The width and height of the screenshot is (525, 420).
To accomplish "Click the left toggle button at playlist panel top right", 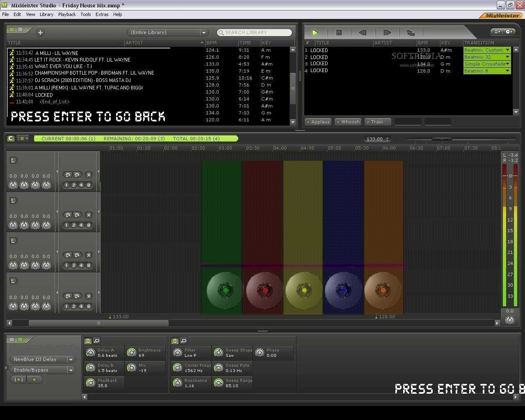I will [x=497, y=32].
